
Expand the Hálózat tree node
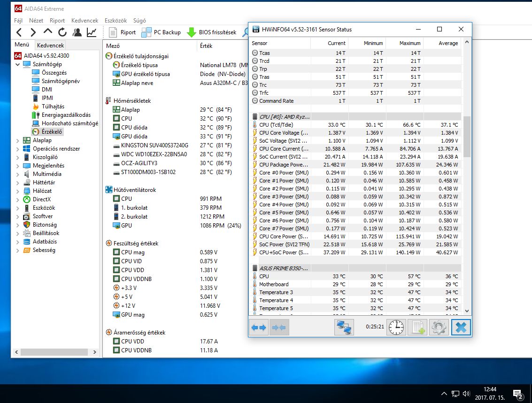click(17, 191)
